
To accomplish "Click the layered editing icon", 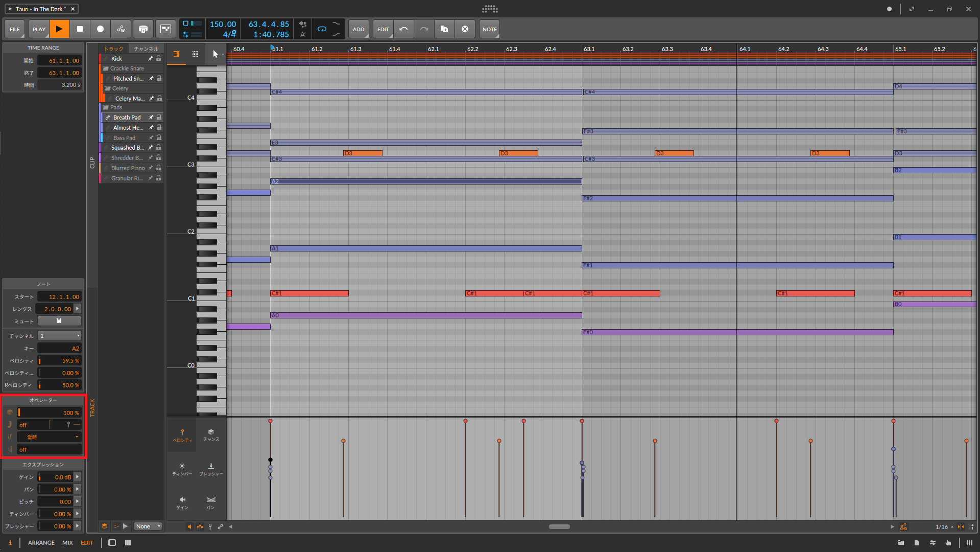I will [104, 526].
